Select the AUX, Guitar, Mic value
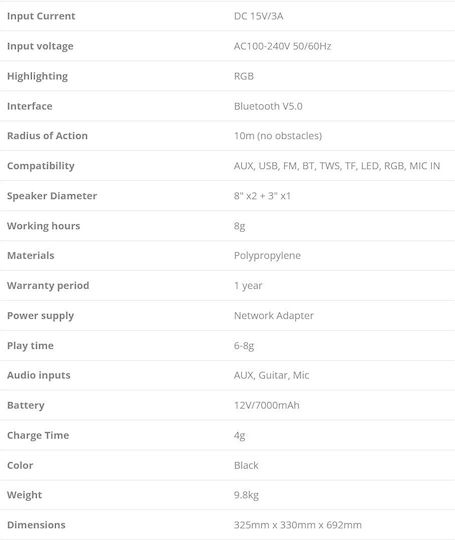455x540 pixels. click(x=271, y=375)
